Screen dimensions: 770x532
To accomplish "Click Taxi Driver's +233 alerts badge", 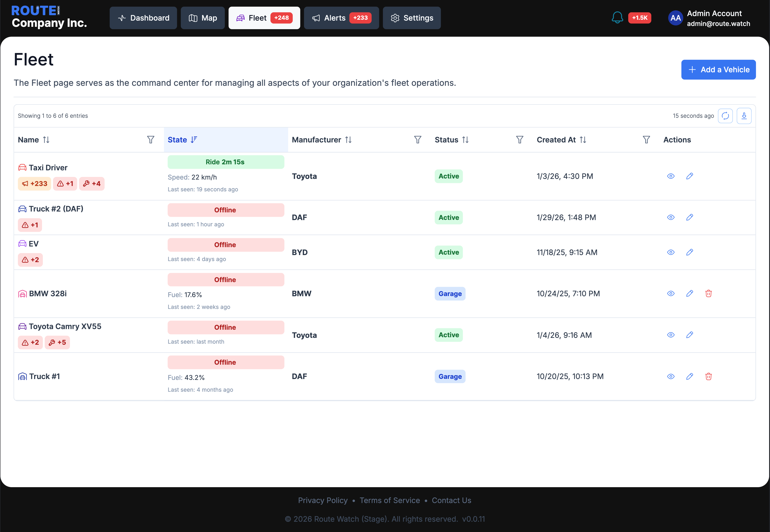I will tap(34, 184).
